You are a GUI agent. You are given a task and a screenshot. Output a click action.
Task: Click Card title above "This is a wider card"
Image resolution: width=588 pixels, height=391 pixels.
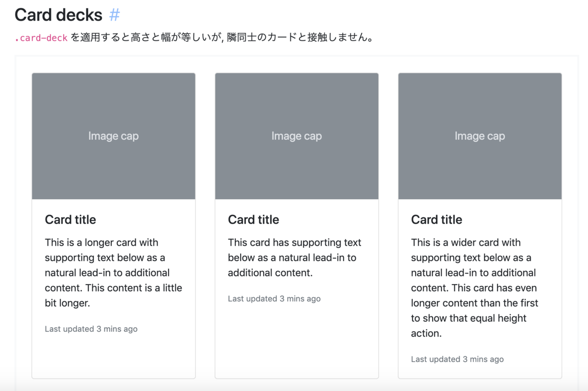tap(437, 220)
